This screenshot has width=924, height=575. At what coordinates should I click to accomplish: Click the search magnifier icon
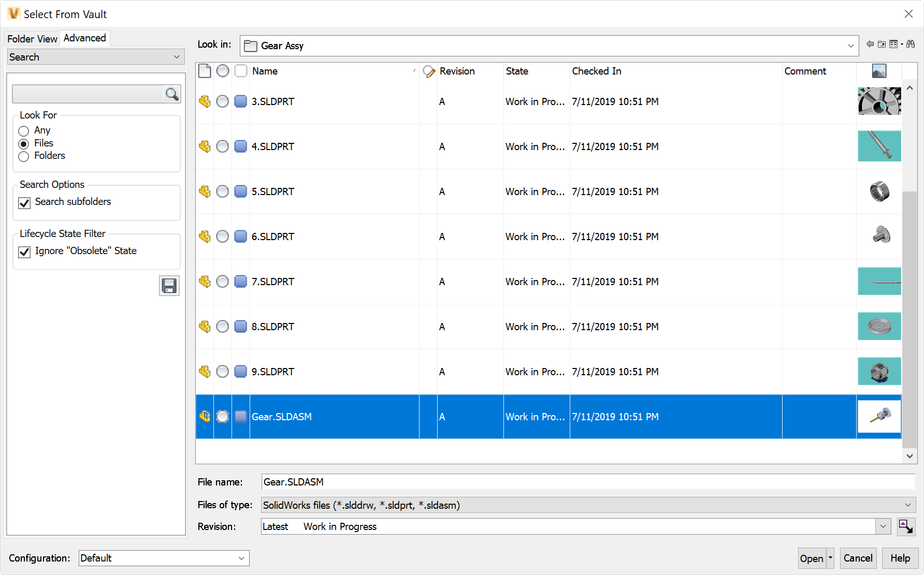[172, 94]
